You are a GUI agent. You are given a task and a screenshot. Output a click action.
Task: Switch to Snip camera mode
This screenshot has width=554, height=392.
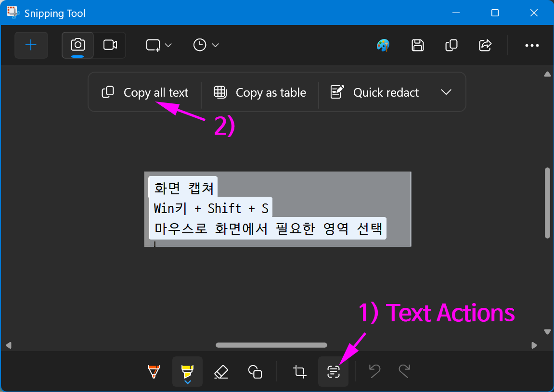point(77,45)
